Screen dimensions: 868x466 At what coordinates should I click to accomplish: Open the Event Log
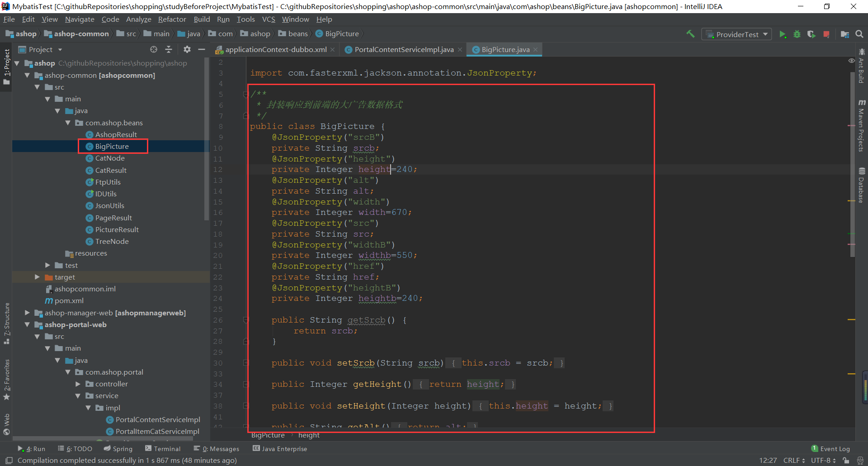click(x=830, y=448)
